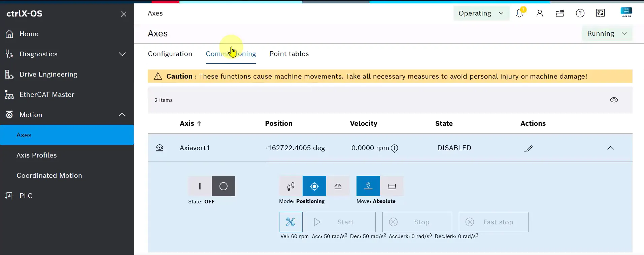
Task: Open the Running state dropdown
Action: click(x=607, y=33)
